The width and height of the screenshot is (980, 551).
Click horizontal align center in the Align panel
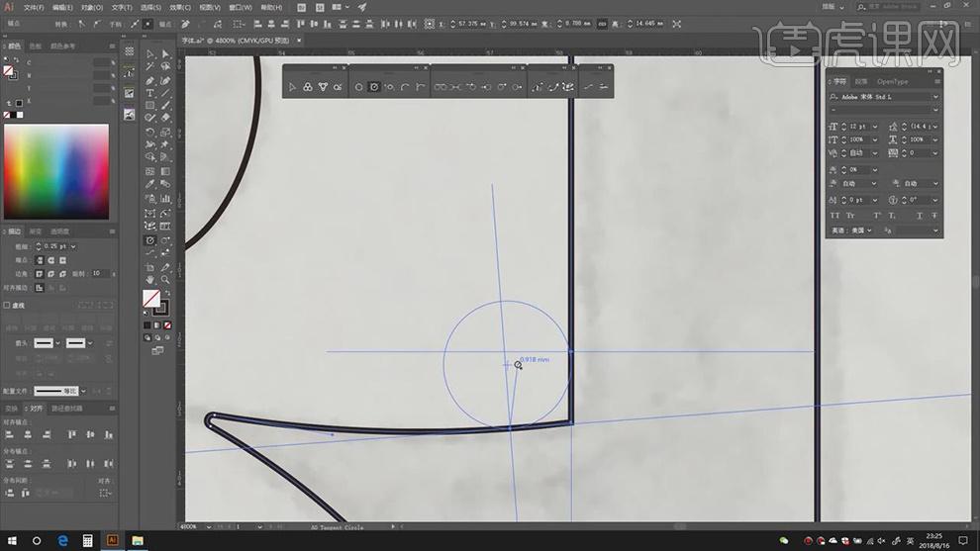[28, 434]
